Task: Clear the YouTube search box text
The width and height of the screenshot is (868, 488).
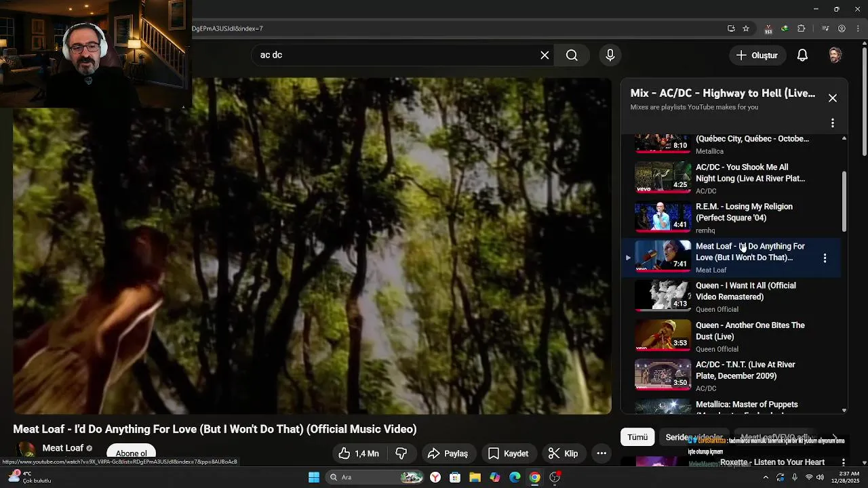Action: 545,56
